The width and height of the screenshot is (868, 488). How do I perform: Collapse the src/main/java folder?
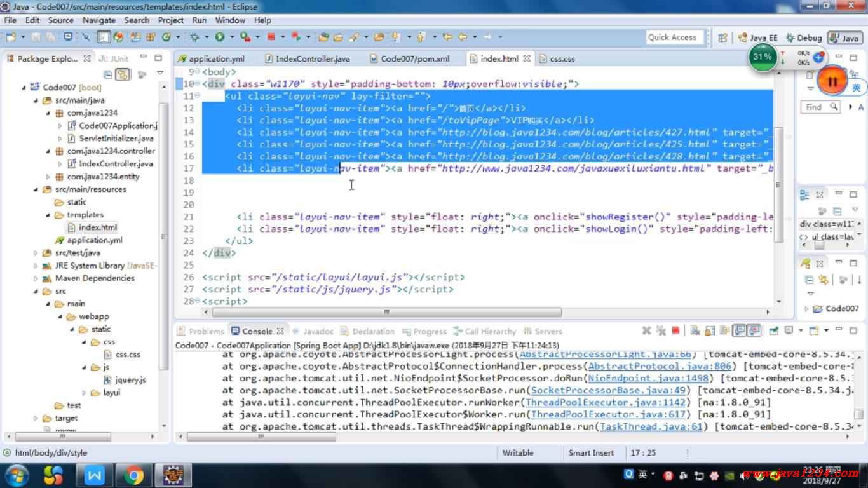point(36,100)
